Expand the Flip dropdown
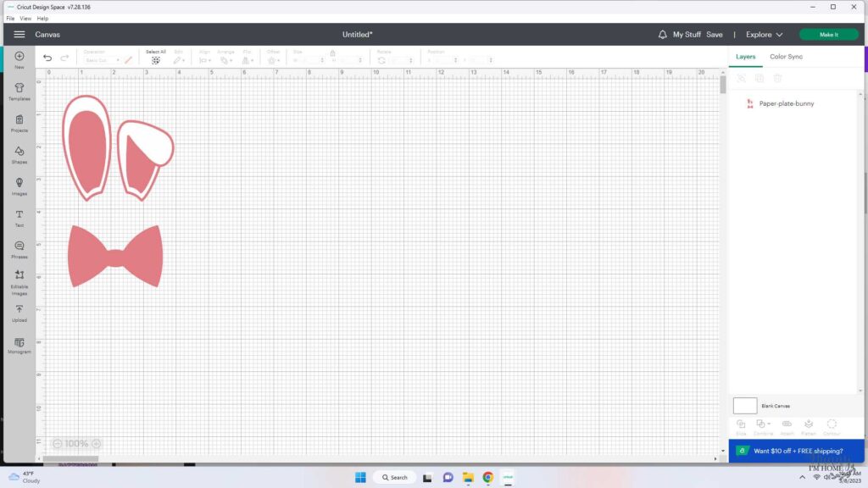The width and height of the screenshot is (868, 488). click(x=248, y=60)
